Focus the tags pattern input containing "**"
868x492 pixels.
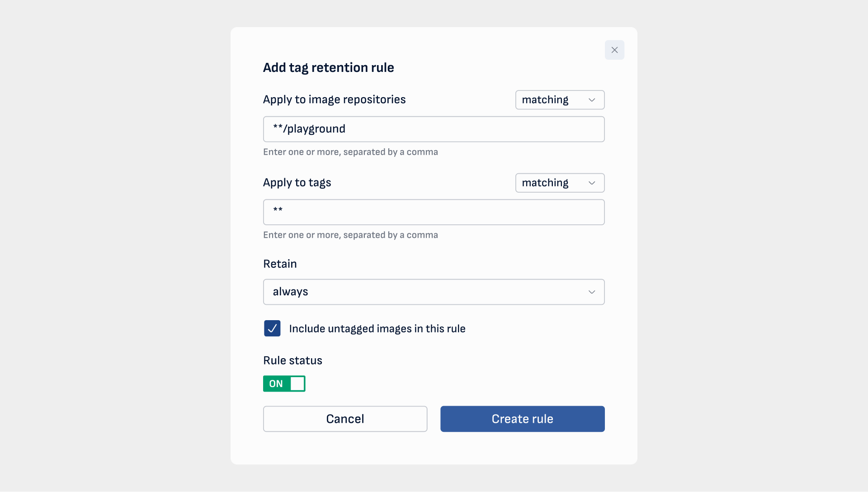click(x=433, y=212)
